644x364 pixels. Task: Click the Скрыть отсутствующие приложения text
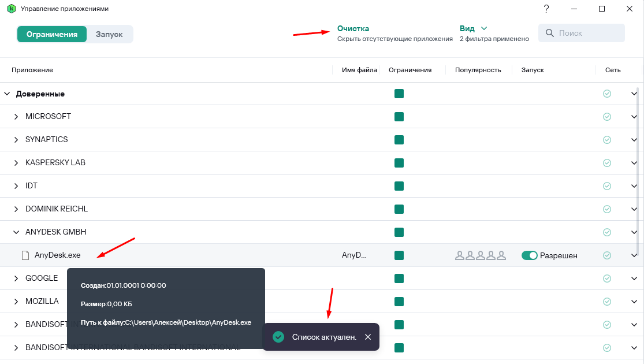tap(394, 39)
